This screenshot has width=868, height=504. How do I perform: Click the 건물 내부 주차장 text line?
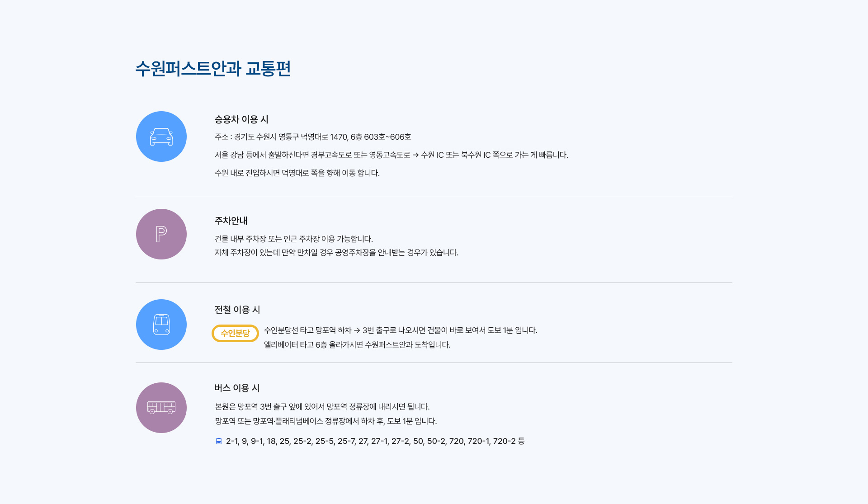tap(294, 239)
